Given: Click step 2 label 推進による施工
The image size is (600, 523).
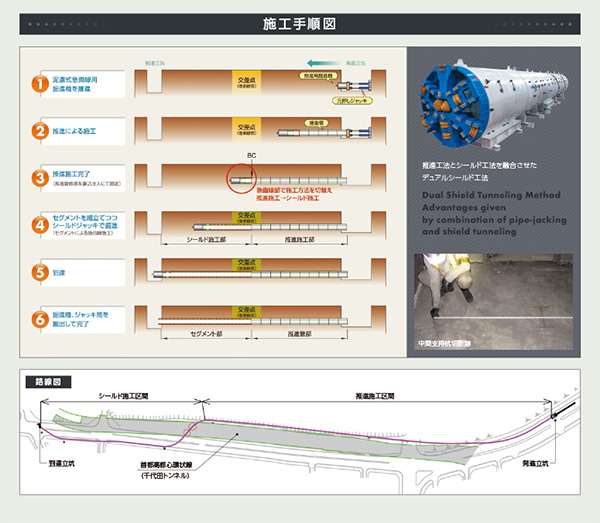Looking at the screenshot, I should (x=74, y=131).
